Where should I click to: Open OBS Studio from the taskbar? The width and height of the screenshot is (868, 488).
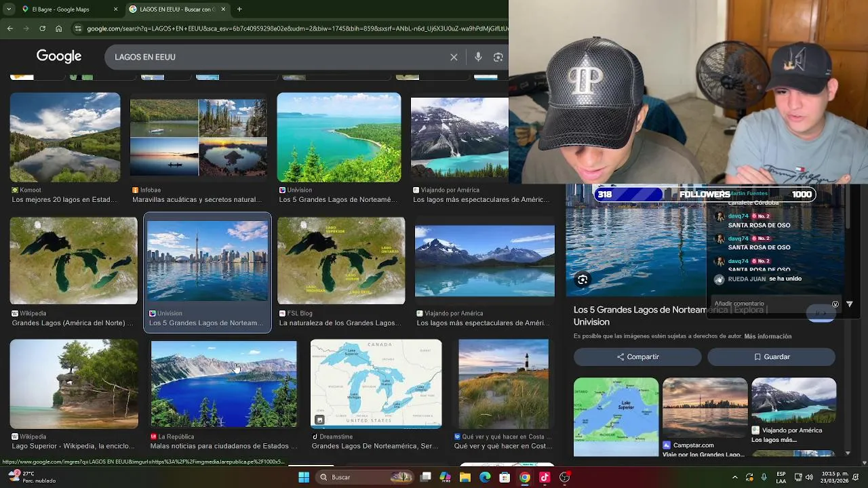[564, 477]
